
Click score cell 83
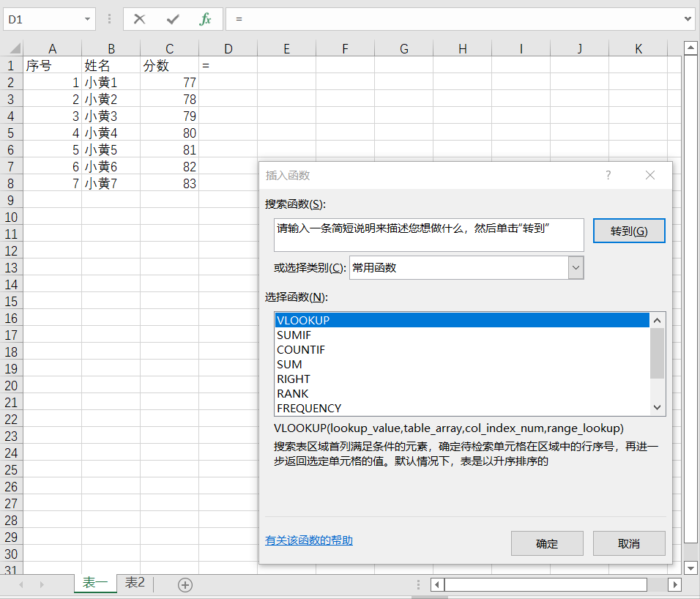click(x=170, y=183)
